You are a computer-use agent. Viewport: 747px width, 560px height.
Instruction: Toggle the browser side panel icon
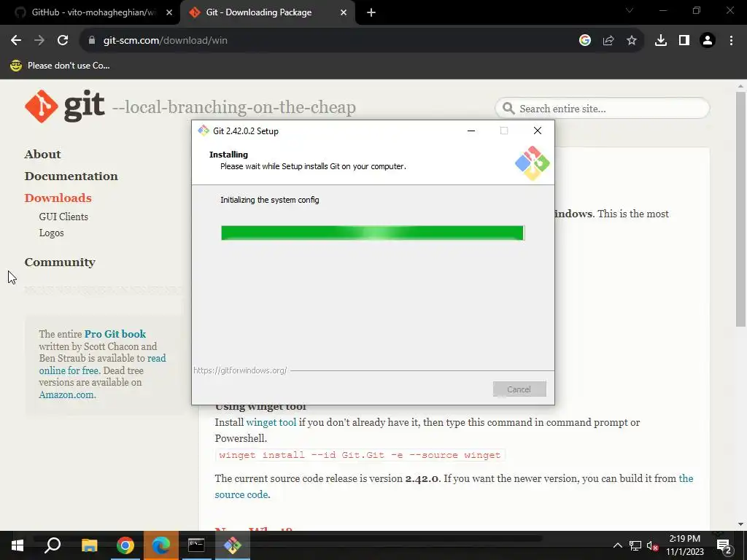coord(684,41)
